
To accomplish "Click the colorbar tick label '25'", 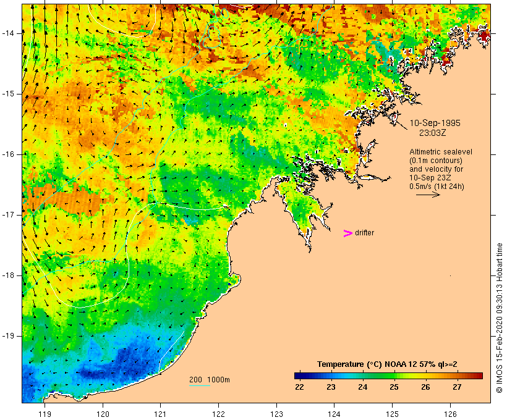I will click(x=394, y=387).
